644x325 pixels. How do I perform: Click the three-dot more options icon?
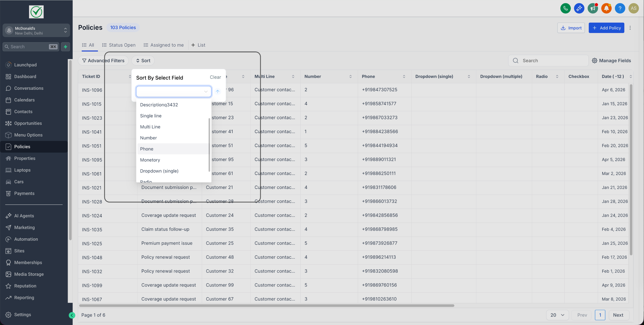630,28
